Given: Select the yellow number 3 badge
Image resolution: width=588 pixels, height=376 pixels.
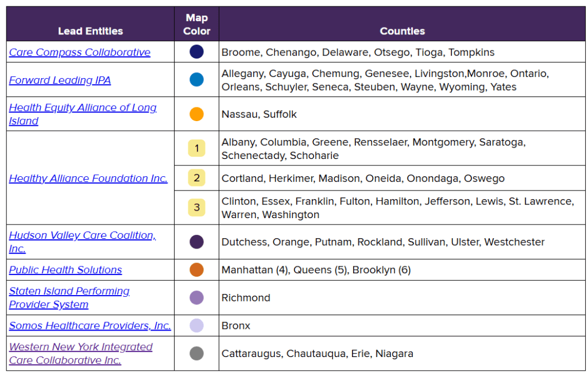Looking at the screenshot, I should (x=196, y=207).
